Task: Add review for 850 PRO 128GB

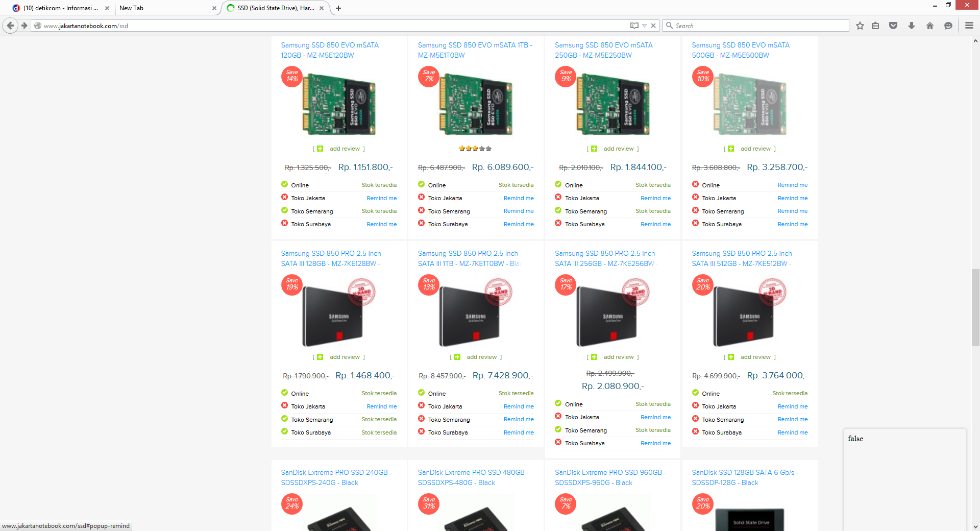Action: pos(339,357)
